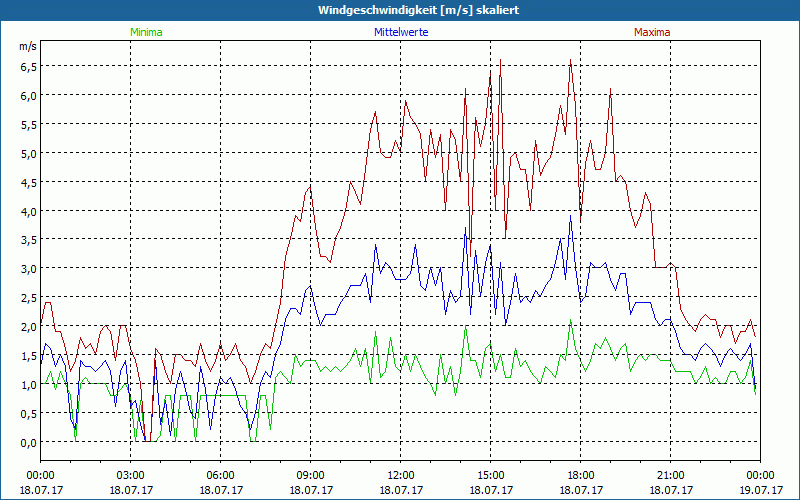Click the 0,0 y-axis value
The width and height of the screenshot is (800, 500).
coord(29,442)
